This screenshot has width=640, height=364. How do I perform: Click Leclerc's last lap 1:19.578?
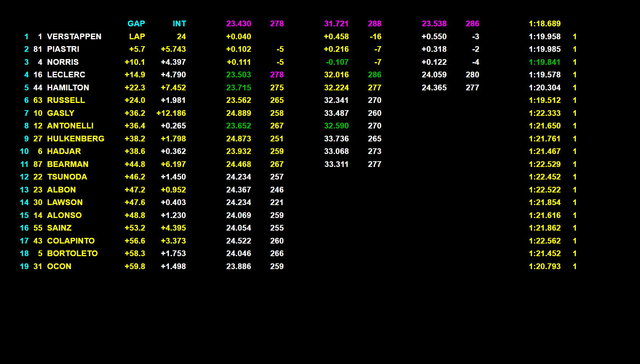545,75
